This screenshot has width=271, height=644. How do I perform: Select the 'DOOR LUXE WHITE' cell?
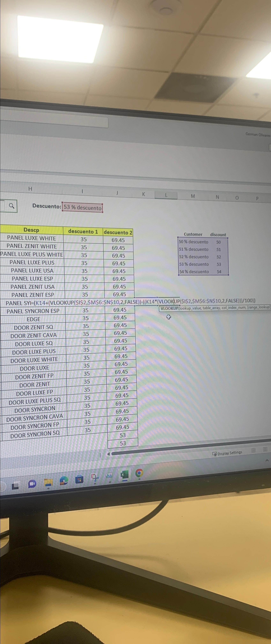click(x=34, y=360)
